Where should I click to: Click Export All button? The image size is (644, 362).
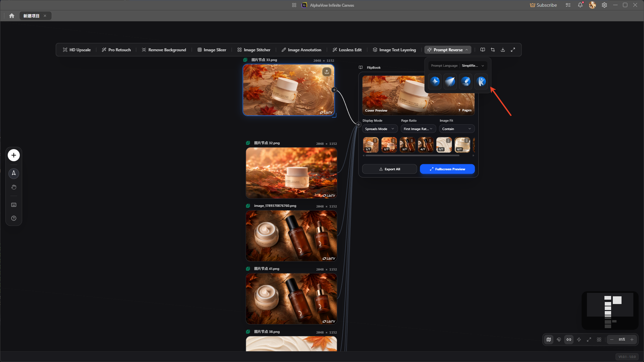(389, 169)
